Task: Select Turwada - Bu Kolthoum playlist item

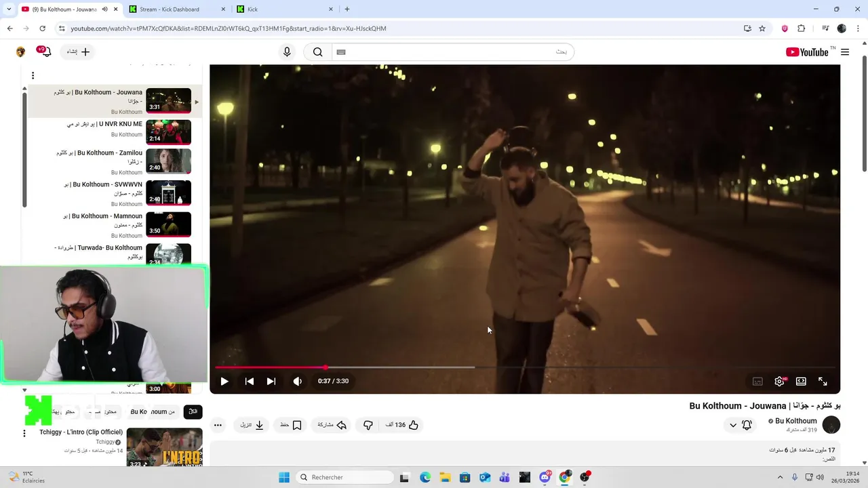Action: (x=115, y=253)
